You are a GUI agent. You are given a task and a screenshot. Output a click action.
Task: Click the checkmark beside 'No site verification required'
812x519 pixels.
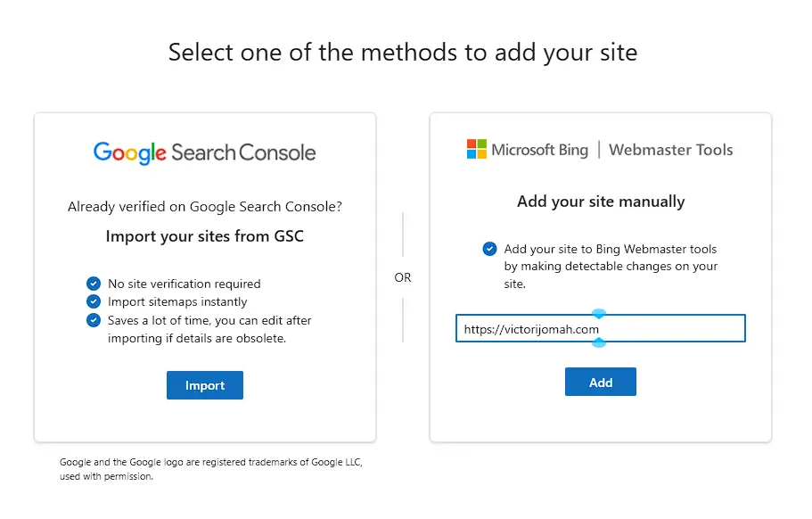(x=94, y=283)
